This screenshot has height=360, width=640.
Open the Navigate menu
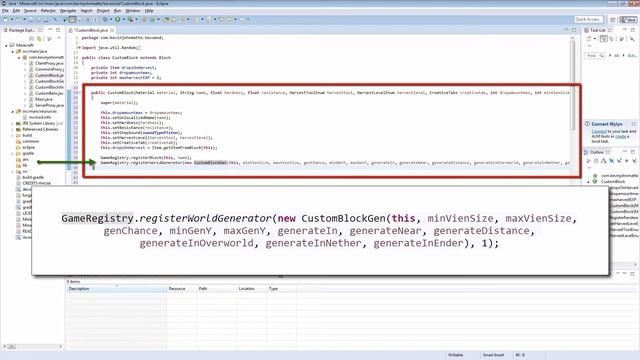[x=68, y=11]
